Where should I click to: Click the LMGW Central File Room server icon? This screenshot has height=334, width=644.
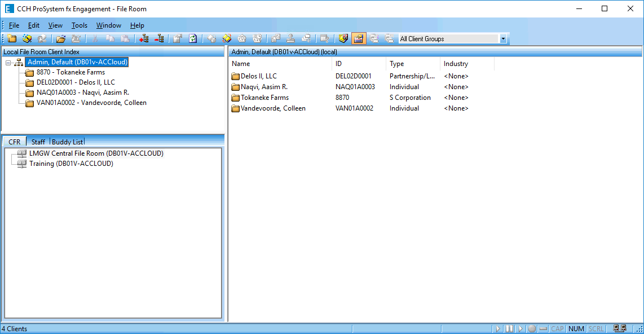[x=22, y=153]
